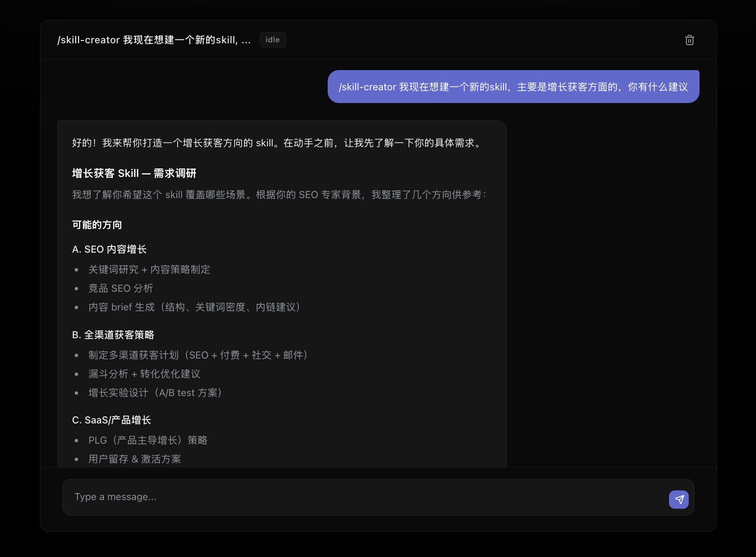Click the PLG（产品主导增长）策略 bullet
756x557 pixels.
pyautogui.click(x=148, y=440)
